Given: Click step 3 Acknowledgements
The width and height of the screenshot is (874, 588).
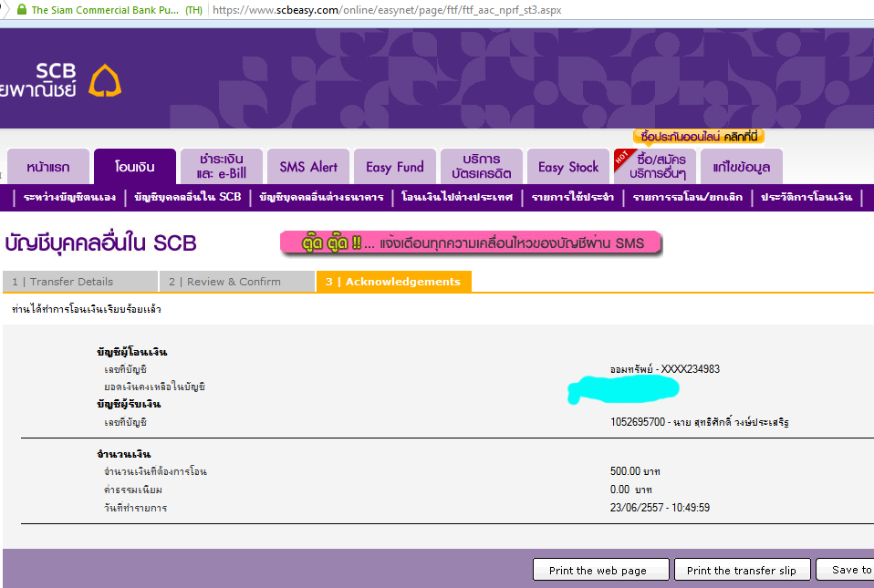Looking at the screenshot, I should click(x=393, y=282).
